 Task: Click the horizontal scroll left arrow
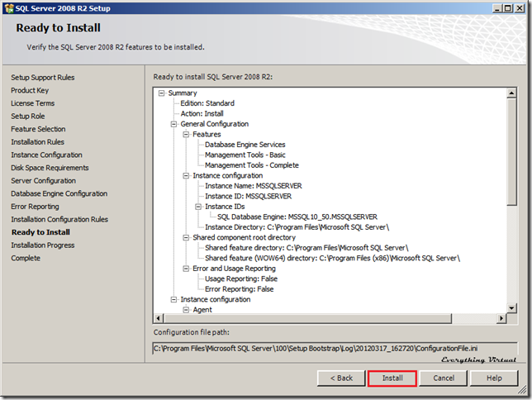coord(159,318)
